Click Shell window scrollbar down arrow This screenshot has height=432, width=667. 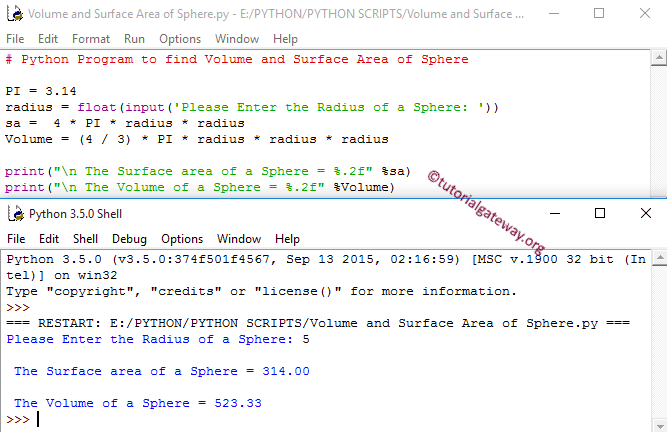[x=659, y=426]
